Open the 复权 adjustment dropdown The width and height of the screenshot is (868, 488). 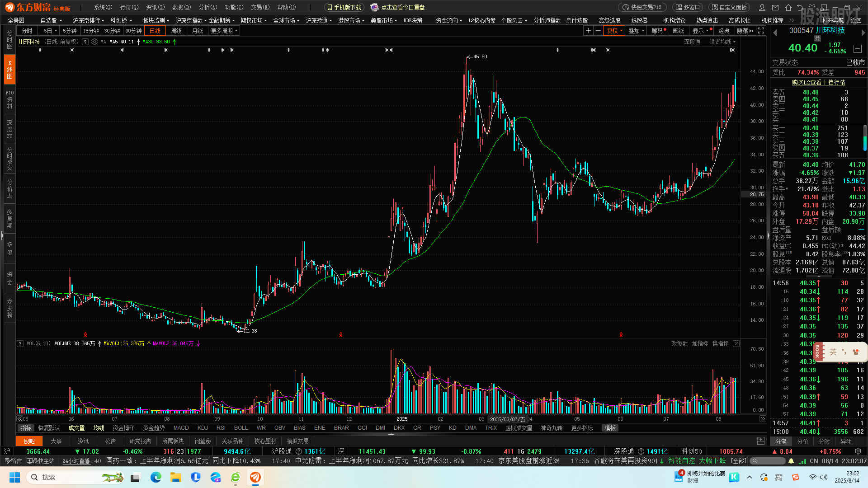(x=614, y=31)
